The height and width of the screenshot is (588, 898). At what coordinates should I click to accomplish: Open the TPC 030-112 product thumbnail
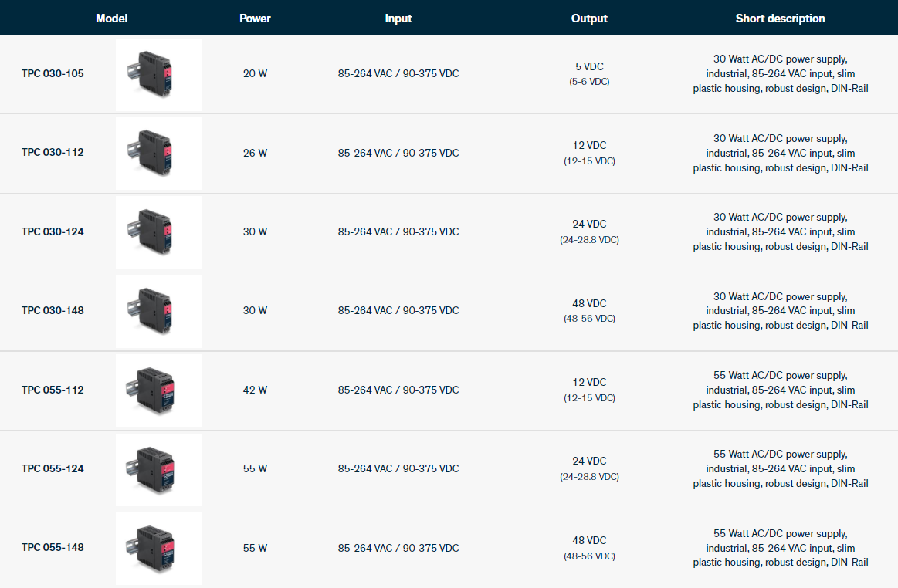(x=158, y=153)
